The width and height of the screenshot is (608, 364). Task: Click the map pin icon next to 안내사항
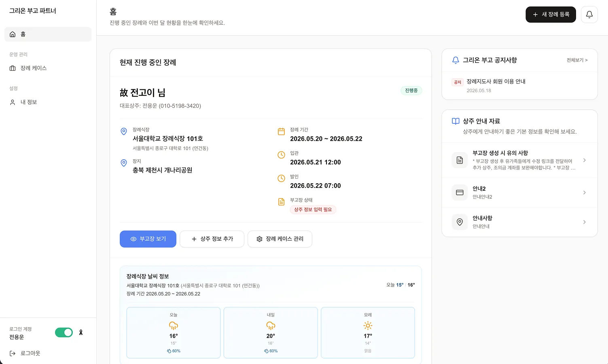[460, 222]
